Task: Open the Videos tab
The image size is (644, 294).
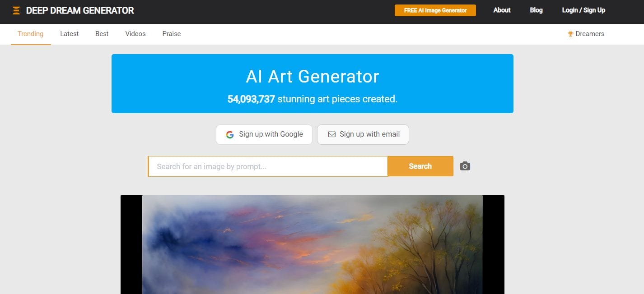Action: point(135,34)
